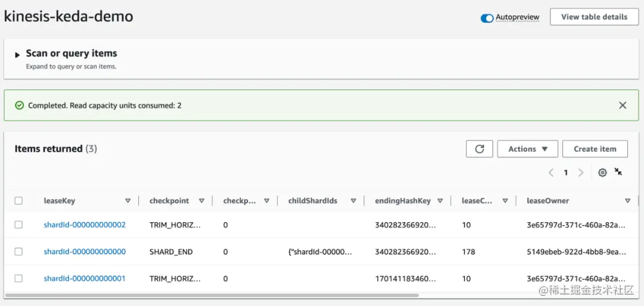Click leaseCounter value 178
The width and height of the screenshot is (644, 306).
click(x=468, y=251)
